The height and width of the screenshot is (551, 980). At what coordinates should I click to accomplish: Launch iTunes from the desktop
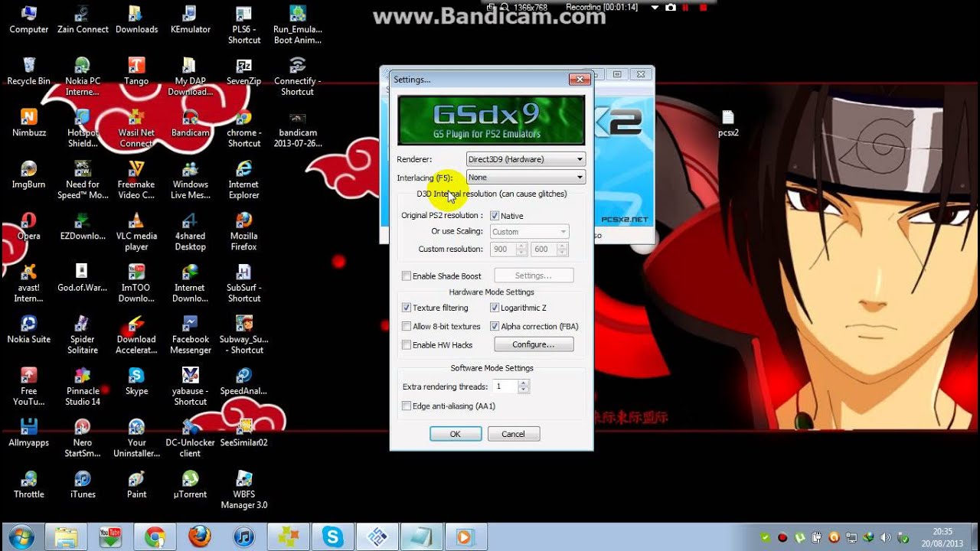tap(83, 484)
